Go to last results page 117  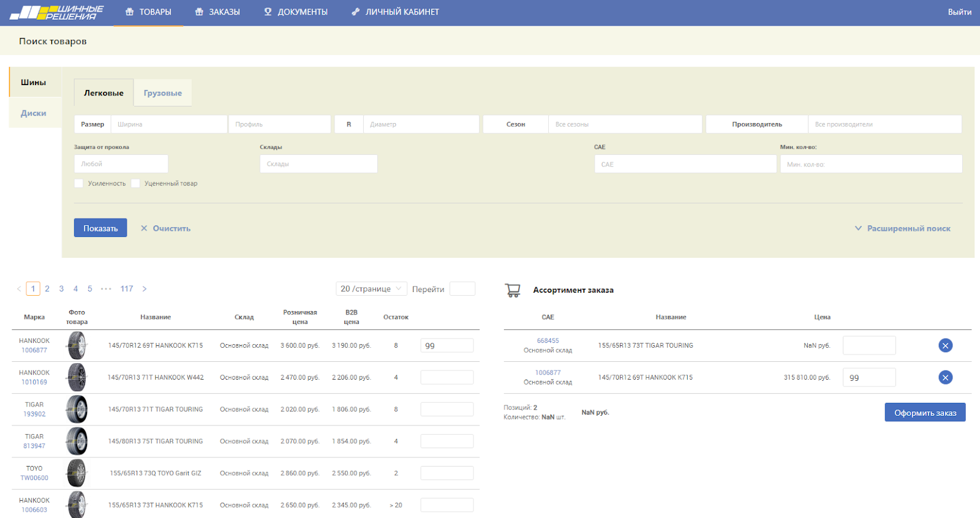tap(127, 289)
